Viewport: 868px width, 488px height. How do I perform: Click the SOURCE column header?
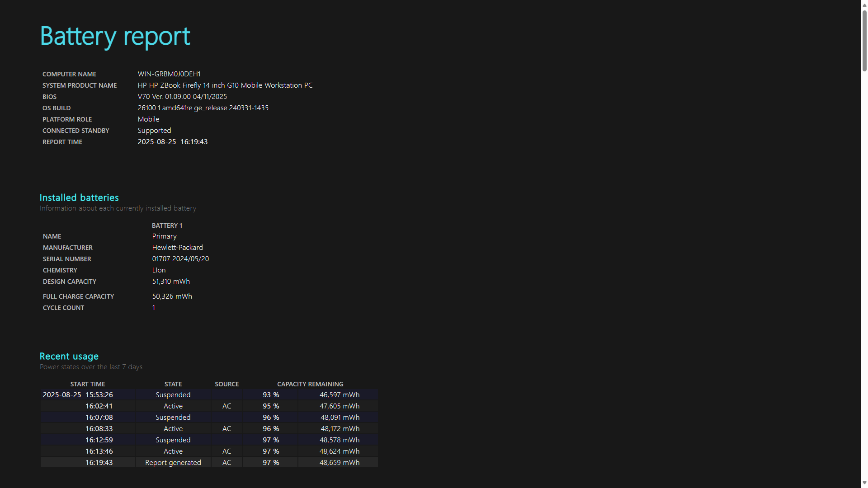(x=227, y=384)
